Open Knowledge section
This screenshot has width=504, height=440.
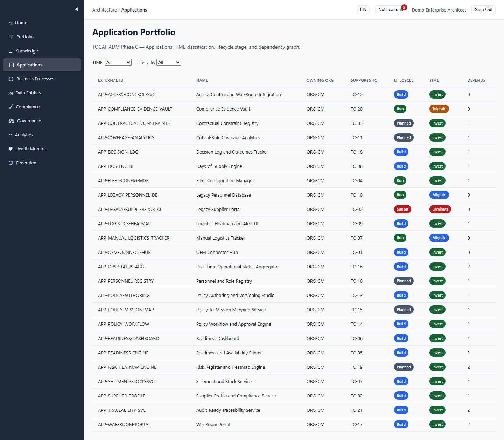(x=42, y=51)
